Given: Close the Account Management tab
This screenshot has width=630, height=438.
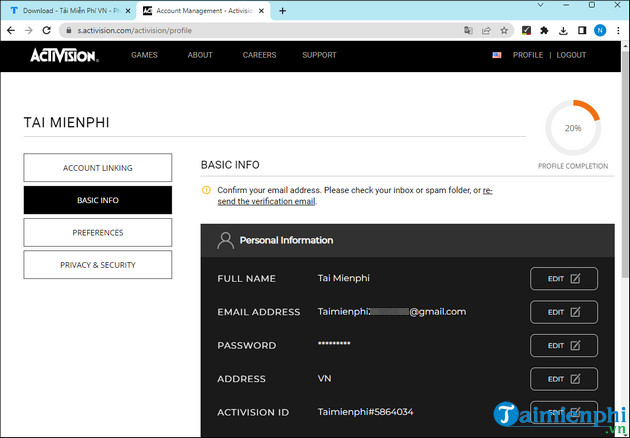Looking at the screenshot, I should 261,11.
